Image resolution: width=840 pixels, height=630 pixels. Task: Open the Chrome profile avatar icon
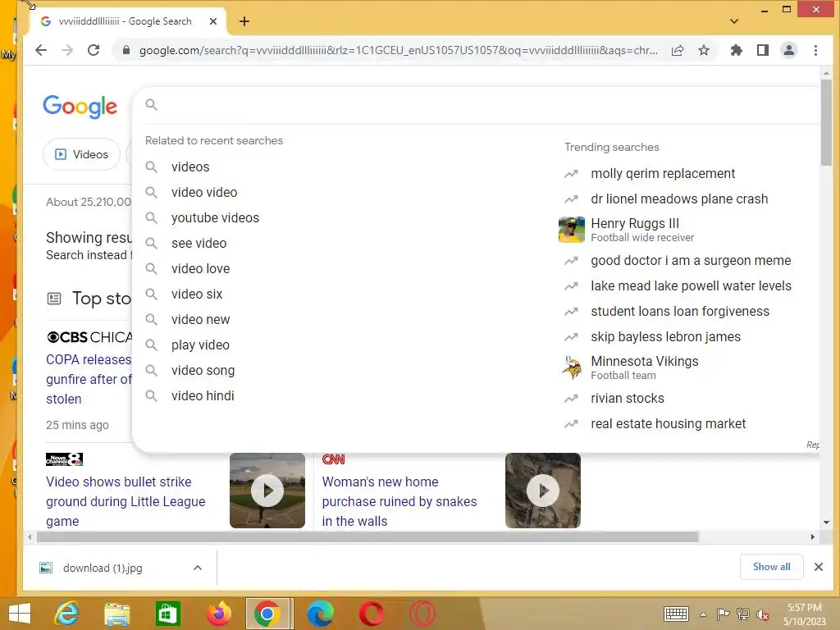point(789,50)
